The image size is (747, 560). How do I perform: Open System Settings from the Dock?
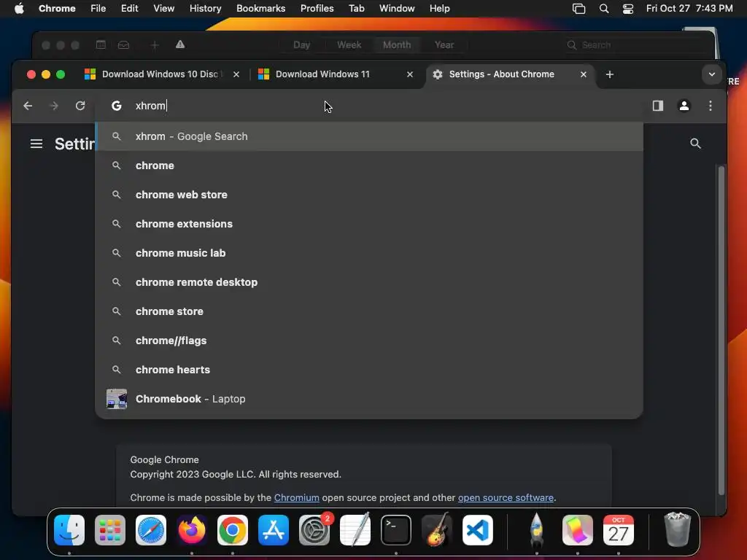click(x=314, y=530)
